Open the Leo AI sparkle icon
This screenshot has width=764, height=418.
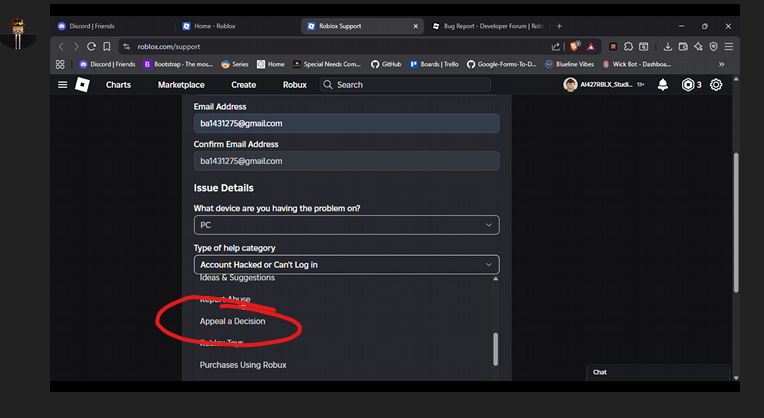(698, 47)
